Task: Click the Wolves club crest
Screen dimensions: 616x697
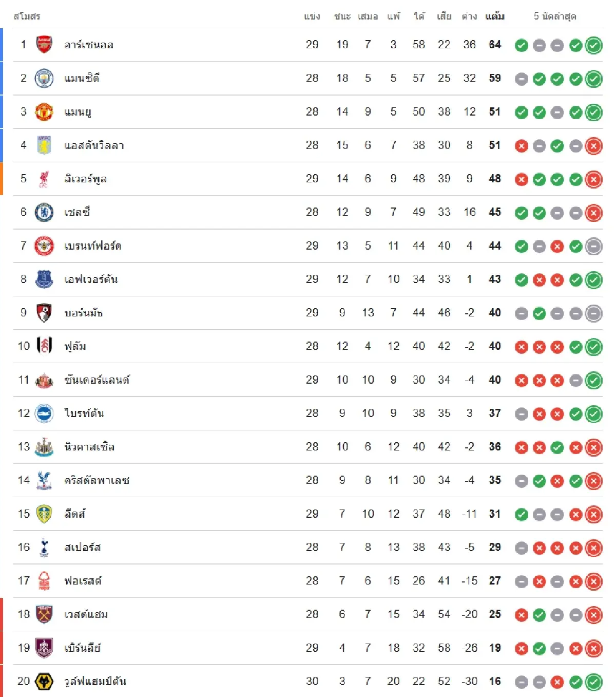Action: click(x=44, y=681)
